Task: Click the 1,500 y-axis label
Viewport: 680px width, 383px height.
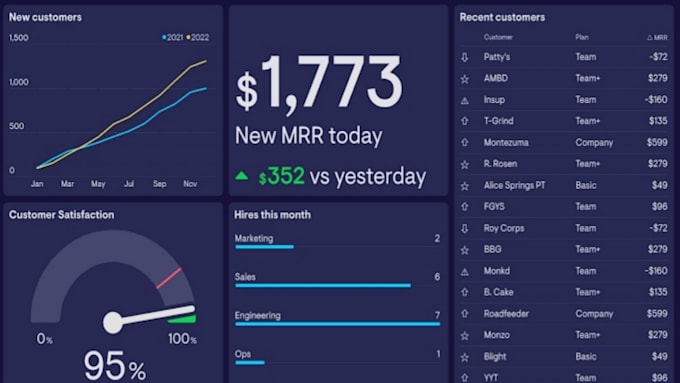Action: point(19,38)
